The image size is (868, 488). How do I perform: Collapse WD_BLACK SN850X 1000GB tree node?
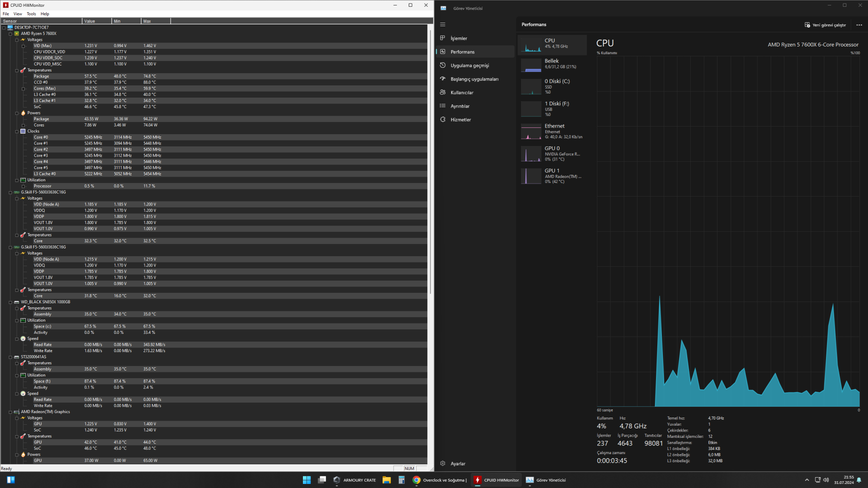point(10,302)
